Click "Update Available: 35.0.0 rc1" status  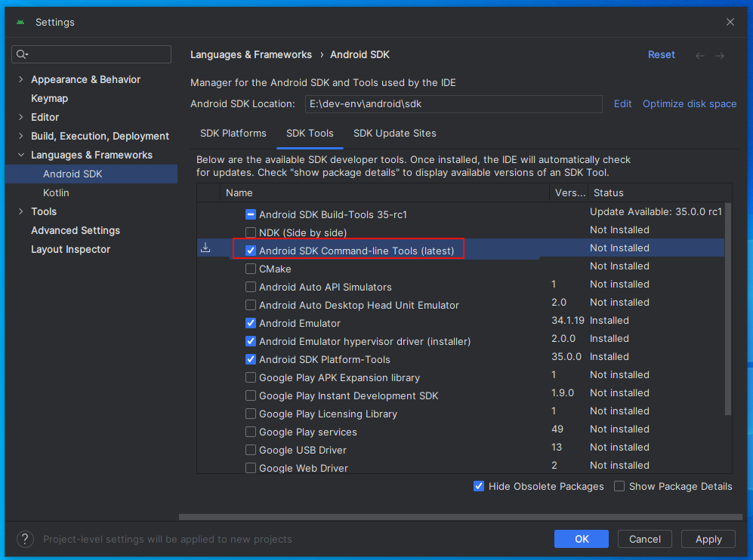[x=656, y=211]
